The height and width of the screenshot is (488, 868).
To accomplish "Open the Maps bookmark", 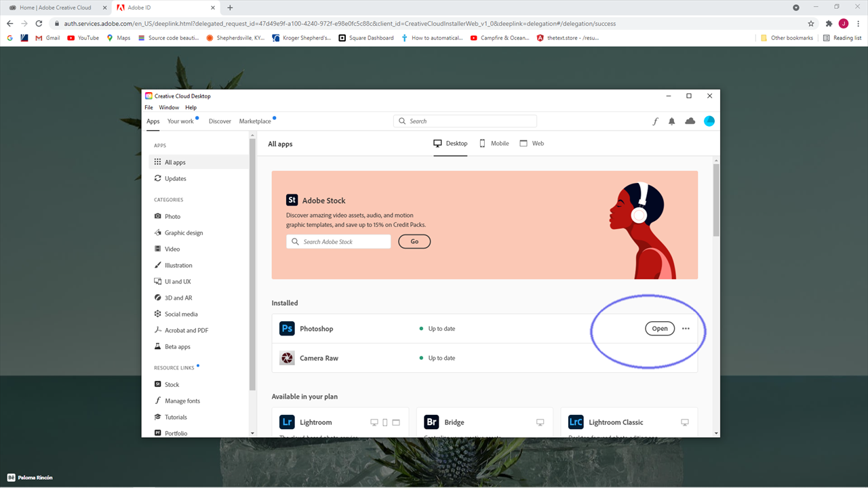I will click(x=119, y=38).
